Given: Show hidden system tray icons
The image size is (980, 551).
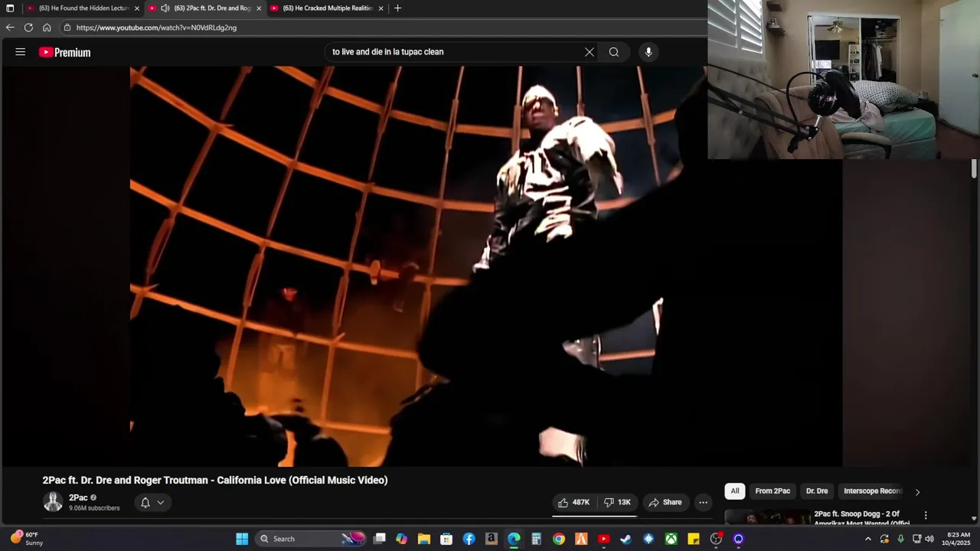Looking at the screenshot, I should tap(867, 539).
